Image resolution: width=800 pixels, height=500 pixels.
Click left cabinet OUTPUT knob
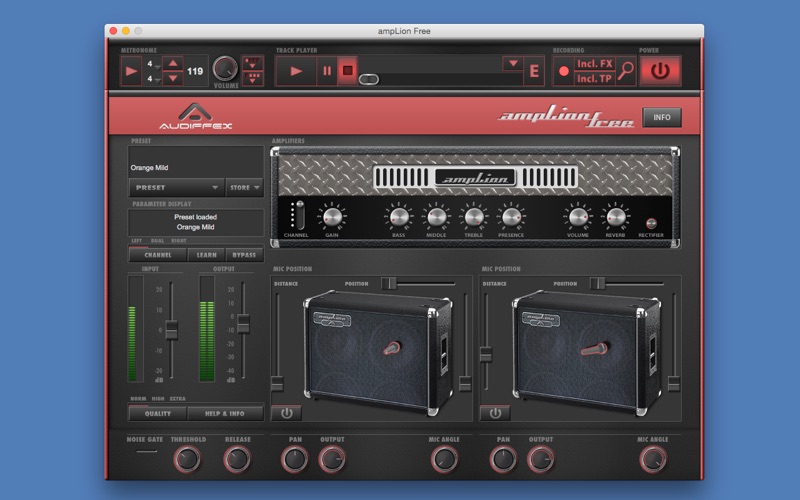pyautogui.click(x=332, y=459)
